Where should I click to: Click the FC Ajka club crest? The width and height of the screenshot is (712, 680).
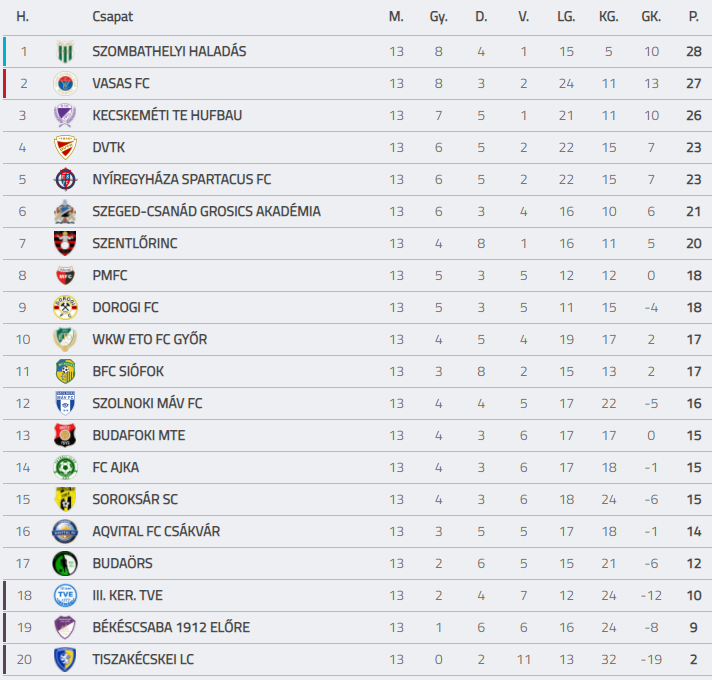click(x=65, y=467)
